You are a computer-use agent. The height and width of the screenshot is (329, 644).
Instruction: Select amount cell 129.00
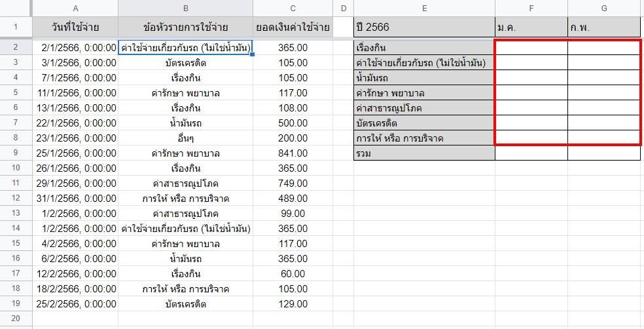tap(293, 304)
